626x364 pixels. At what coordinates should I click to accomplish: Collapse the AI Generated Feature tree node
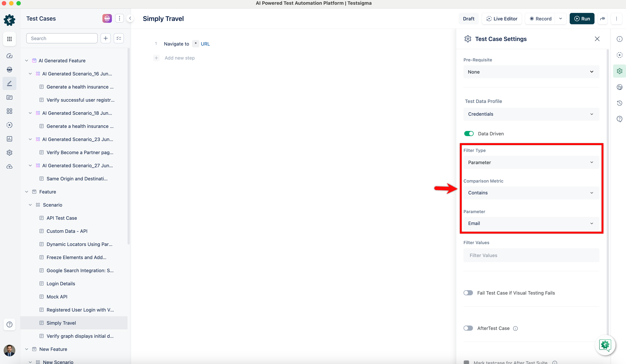(x=27, y=61)
